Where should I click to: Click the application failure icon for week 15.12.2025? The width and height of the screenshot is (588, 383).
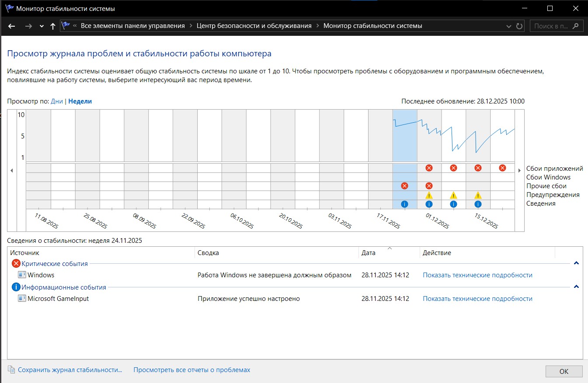(x=478, y=168)
